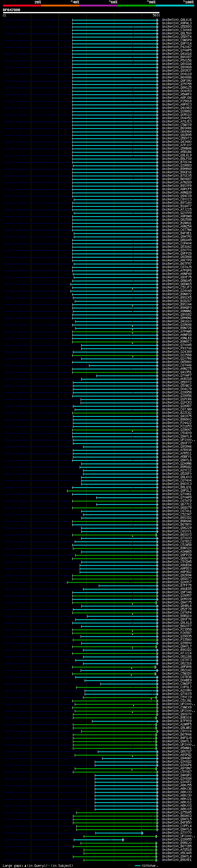Select the UniRef100_Q2A9D7 label
This screenshot has height=868, width=197.
point(177,406)
